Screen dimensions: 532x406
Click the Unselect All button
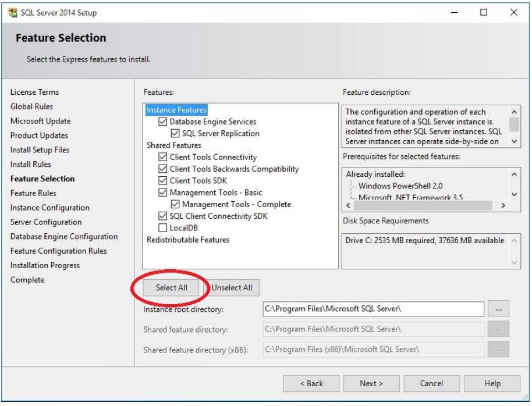coord(232,287)
